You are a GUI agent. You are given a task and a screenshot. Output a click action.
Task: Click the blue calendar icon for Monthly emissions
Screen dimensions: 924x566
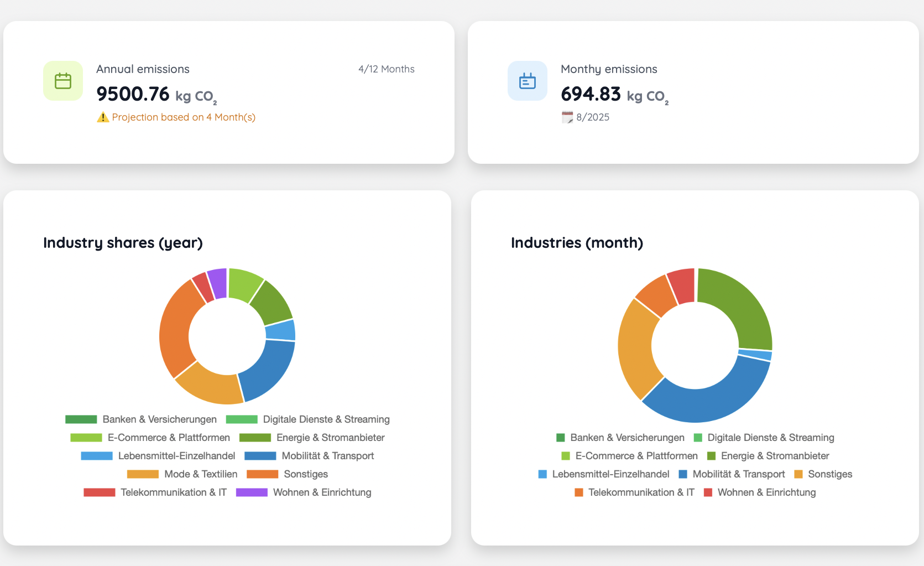tap(527, 81)
